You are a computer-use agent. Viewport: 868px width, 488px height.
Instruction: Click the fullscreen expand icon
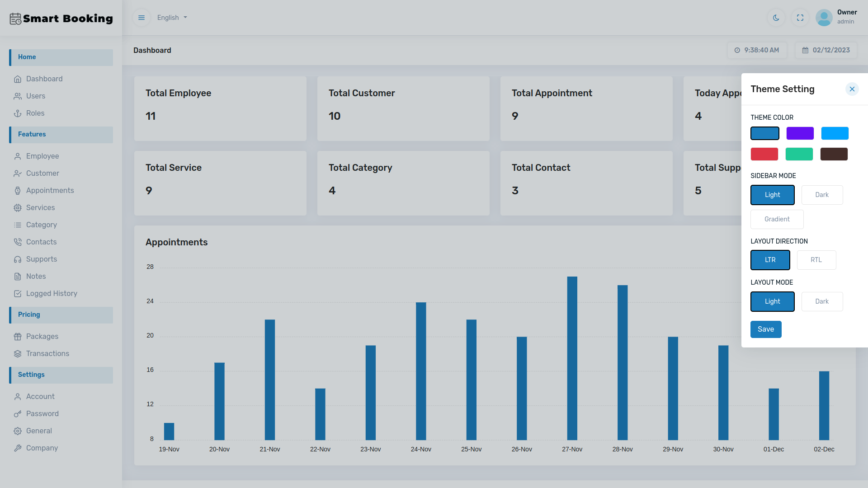pyautogui.click(x=800, y=18)
